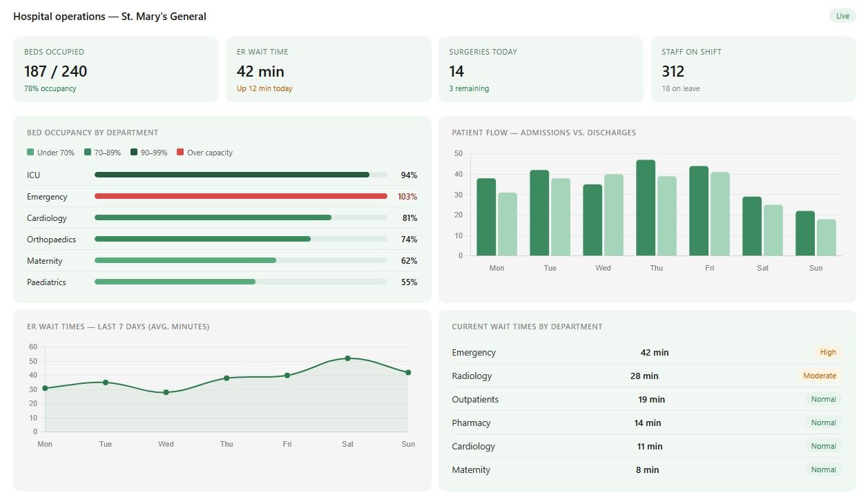The height and width of the screenshot is (504, 868).
Task: Click the Normal badge in the Cardiology wait row
Action: coord(823,446)
